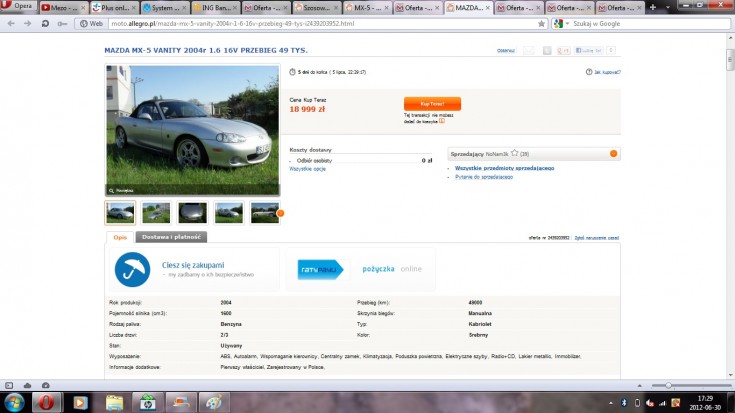Open Windows Explorer folder in taskbar
735x413 pixels.
(114, 403)
